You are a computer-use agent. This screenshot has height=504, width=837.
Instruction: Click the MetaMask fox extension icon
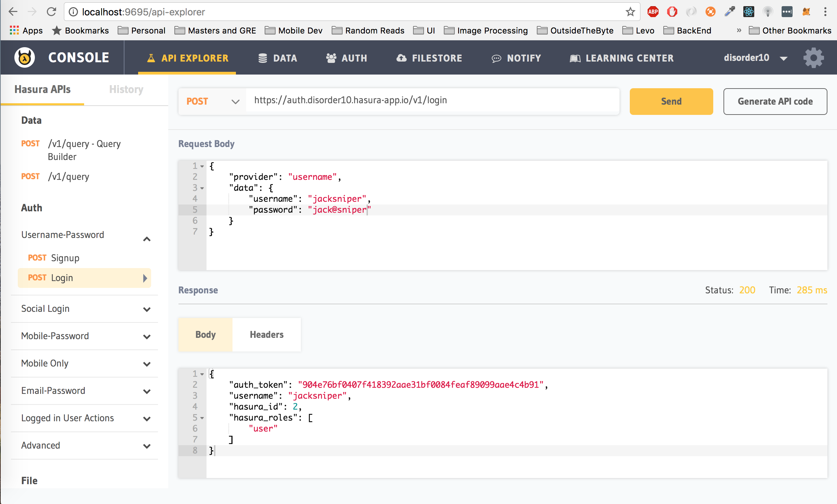(x=806, y=12)
